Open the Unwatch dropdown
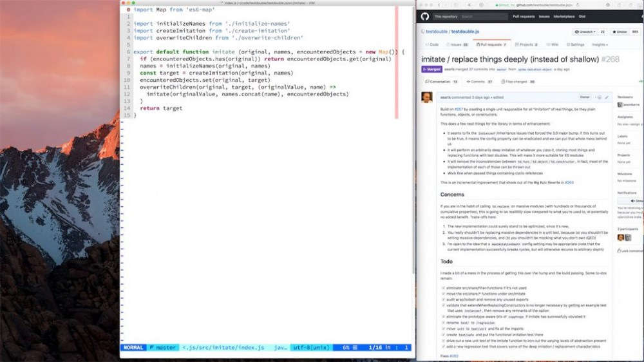Image resolution: width=644 pixels, height=362 pixels. 585,32
